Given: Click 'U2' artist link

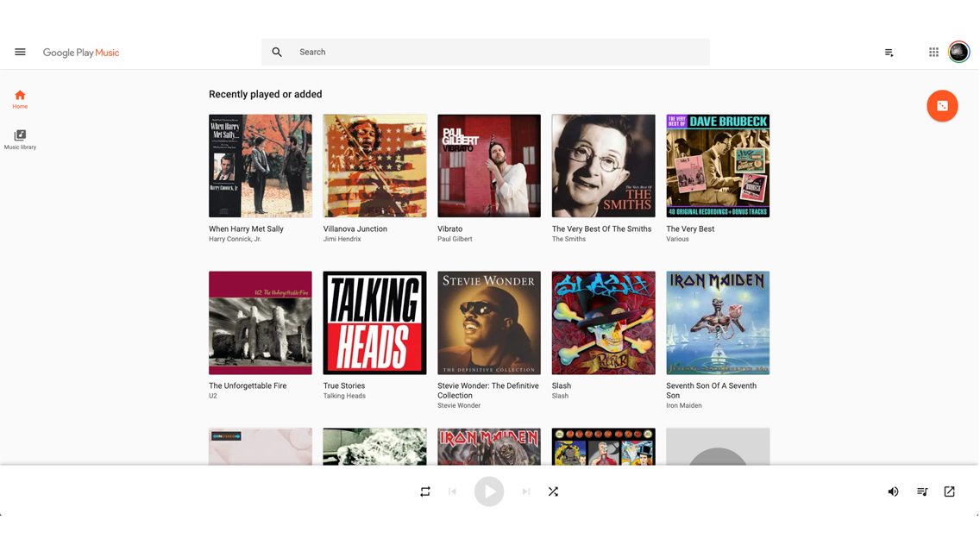Looking at the screenshot, I should coord(213,396).
